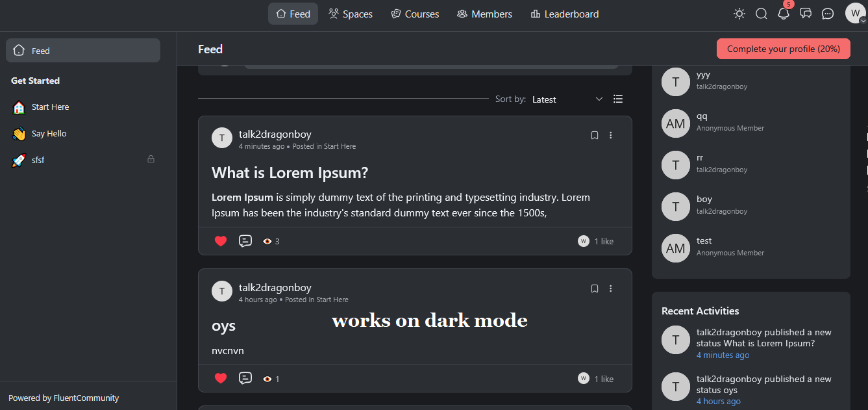Open notifications bell with 5 badge
The height and width of the screenshot is (410, 868).
tap(784, 12)
